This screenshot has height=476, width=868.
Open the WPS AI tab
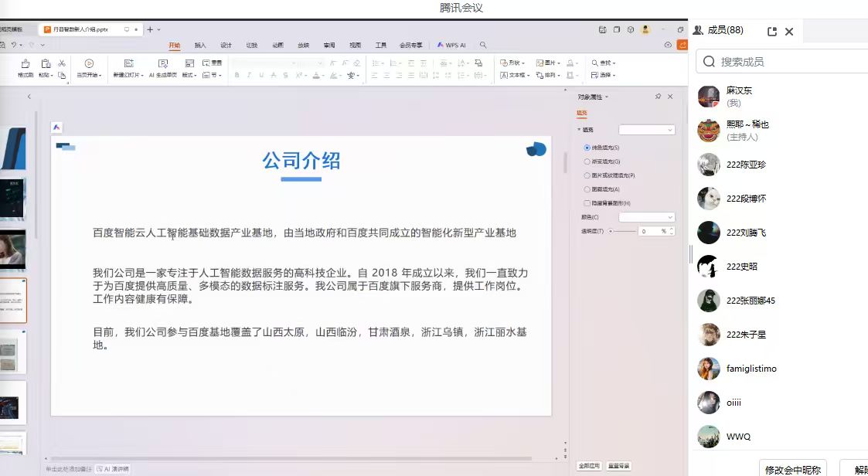tap(451, 45)
